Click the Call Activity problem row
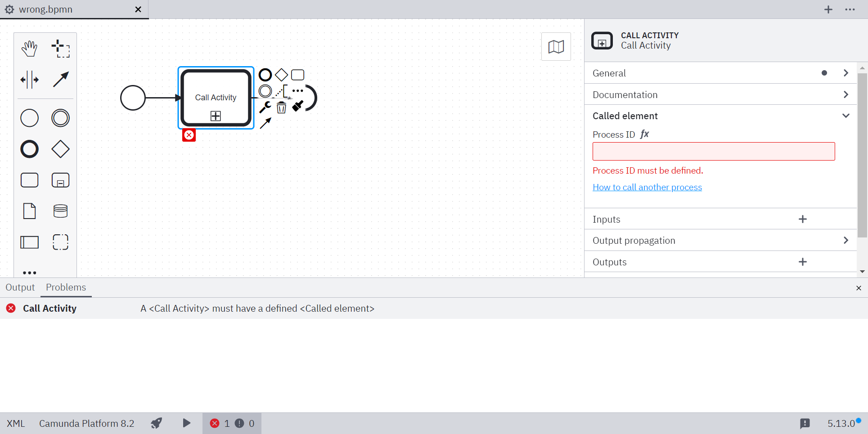 (434, 309)
